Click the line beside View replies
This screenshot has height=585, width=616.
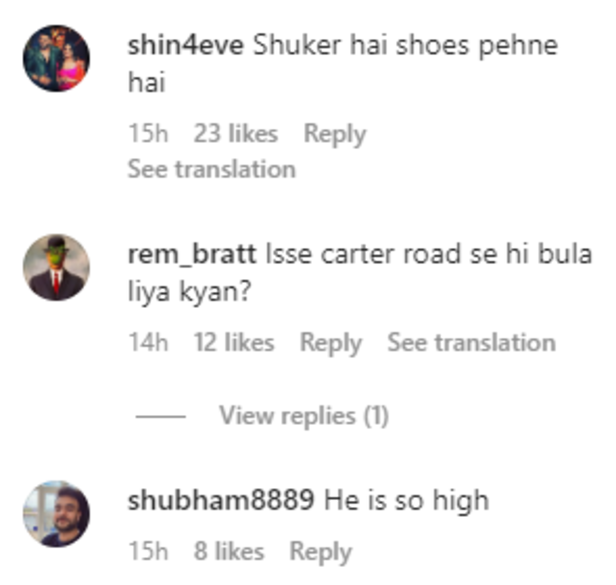point(161,416)
